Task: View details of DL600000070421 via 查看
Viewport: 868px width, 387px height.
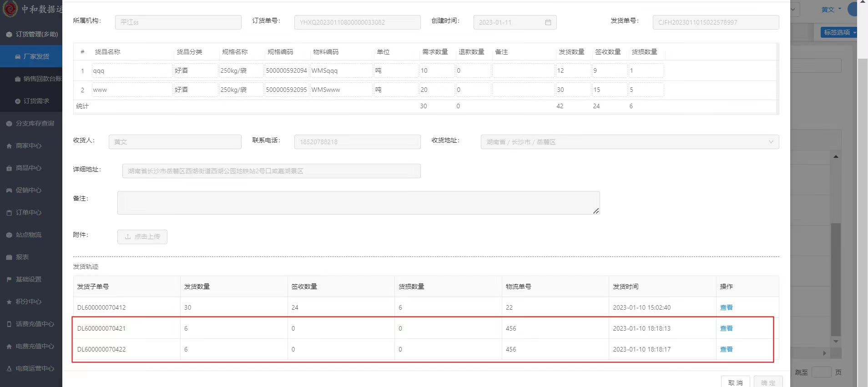Action: (x=726, y=328)
